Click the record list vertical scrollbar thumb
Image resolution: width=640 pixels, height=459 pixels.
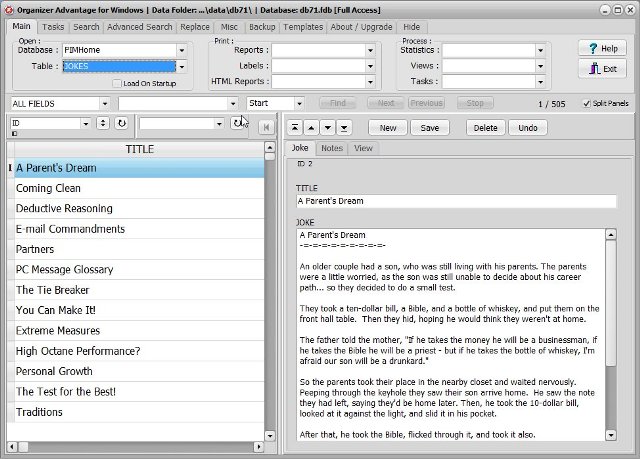(x=270, y=157)
